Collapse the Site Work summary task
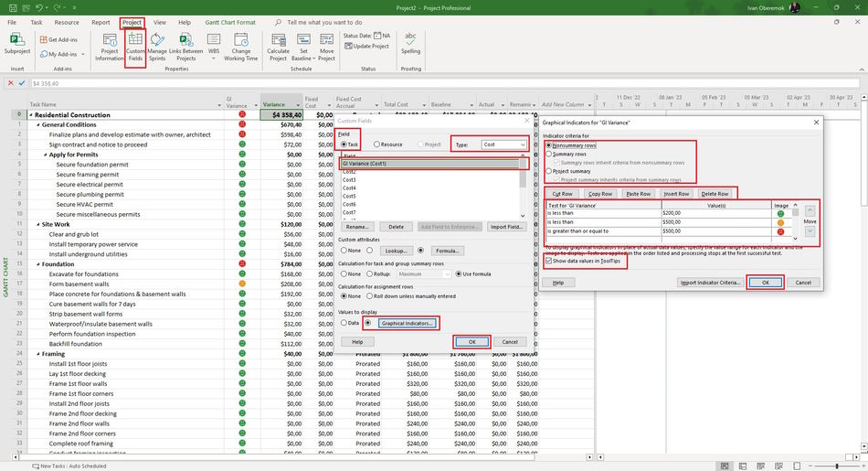 pos(38,224)
